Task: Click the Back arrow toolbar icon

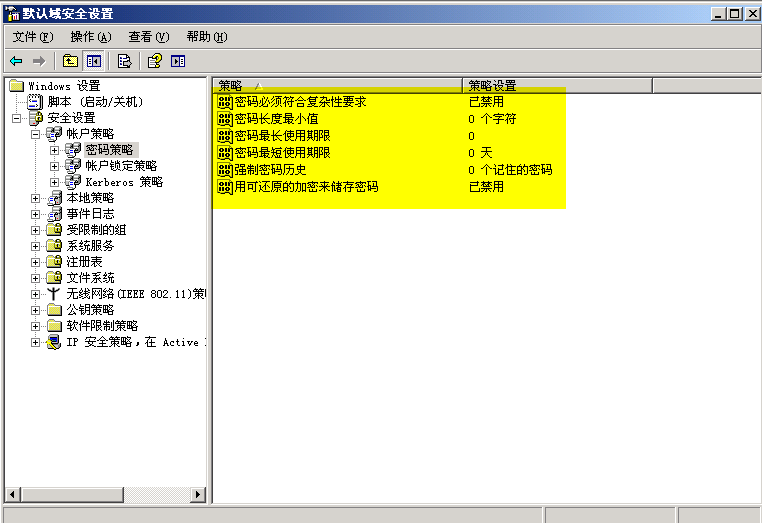Action: coord(16,61)
